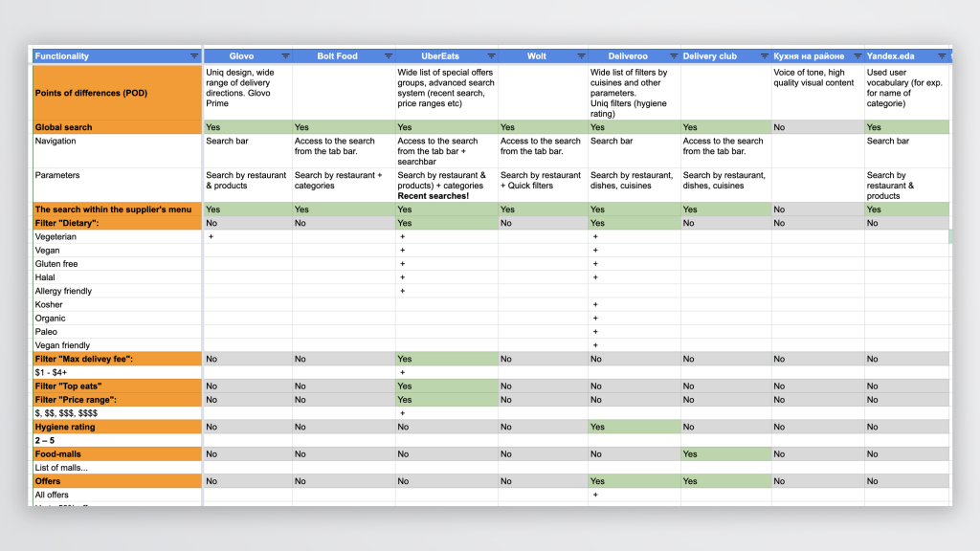The height and width of the screenshot is (551, 980).
Task: Click The search within the supplier's menu cell
Action: point(117,209)
